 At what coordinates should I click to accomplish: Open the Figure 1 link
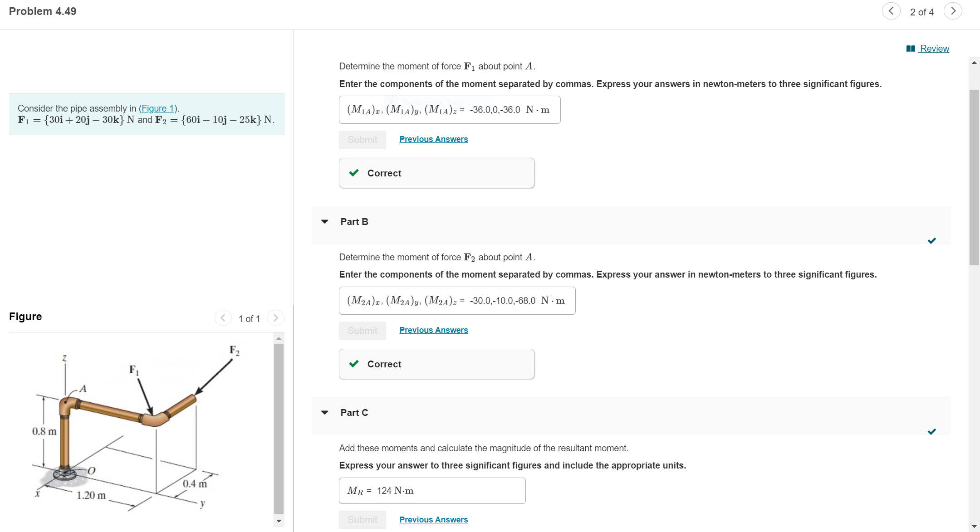[x=158, y=108]
